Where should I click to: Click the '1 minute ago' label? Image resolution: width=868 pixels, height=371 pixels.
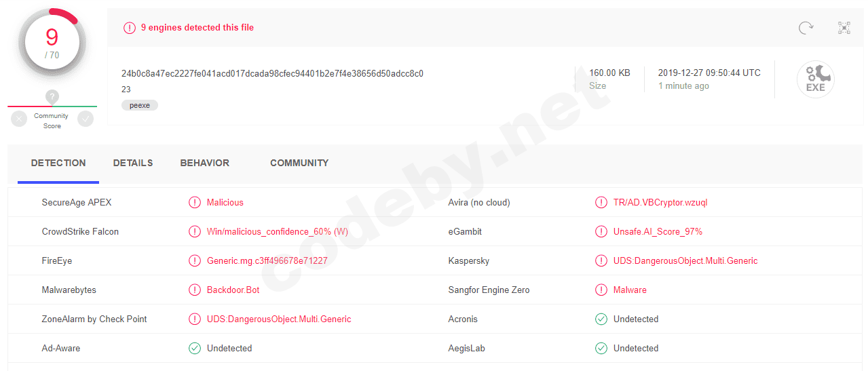coord(683,86)
